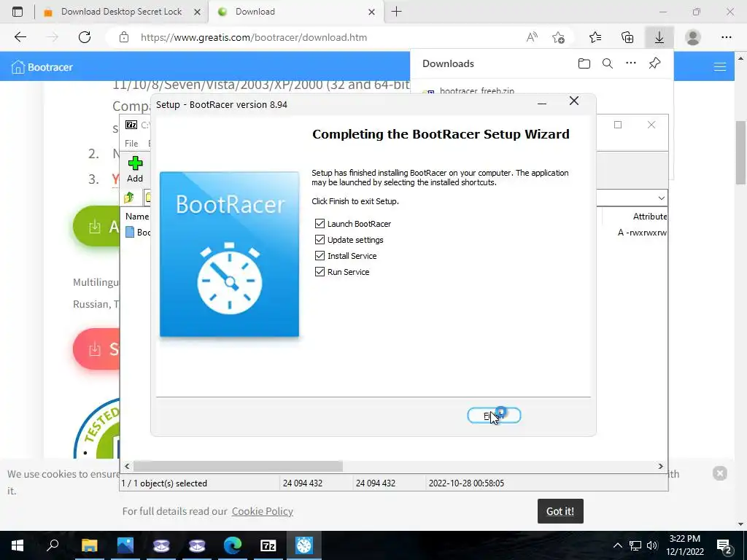Click 7-Zip up-folder arrow icon
This screenshot has width=747, height=560.
128,198
